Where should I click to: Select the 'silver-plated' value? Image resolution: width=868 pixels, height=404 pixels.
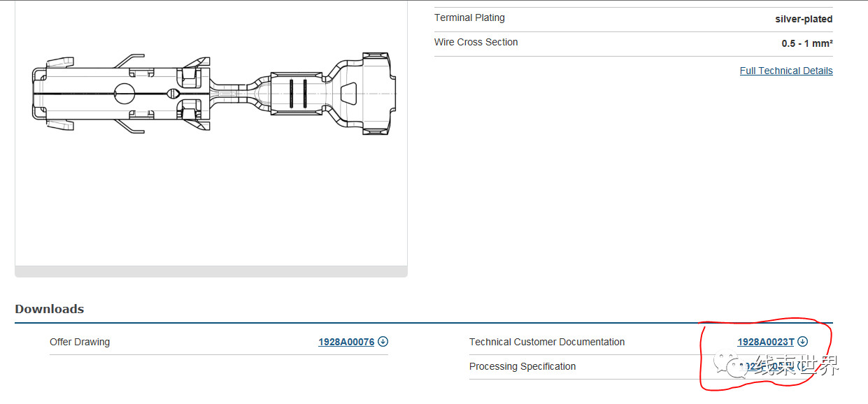(804, 19)
